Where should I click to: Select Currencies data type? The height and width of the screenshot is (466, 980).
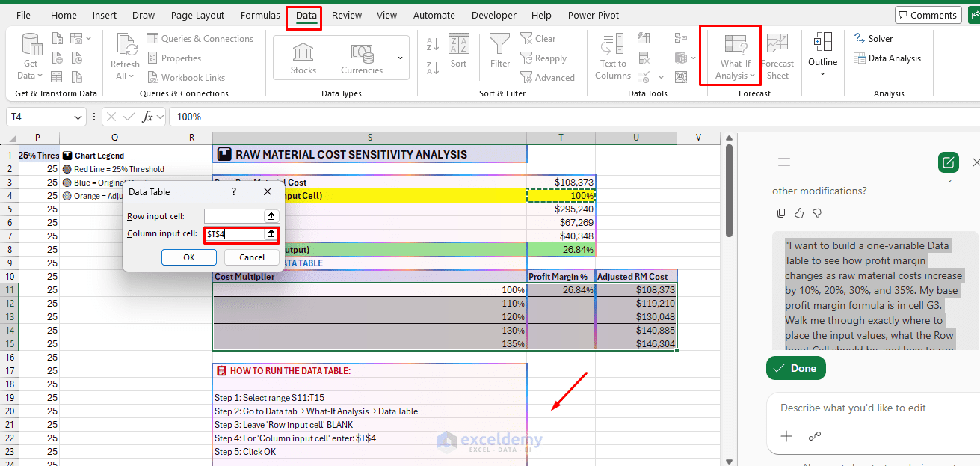point(362,58)
